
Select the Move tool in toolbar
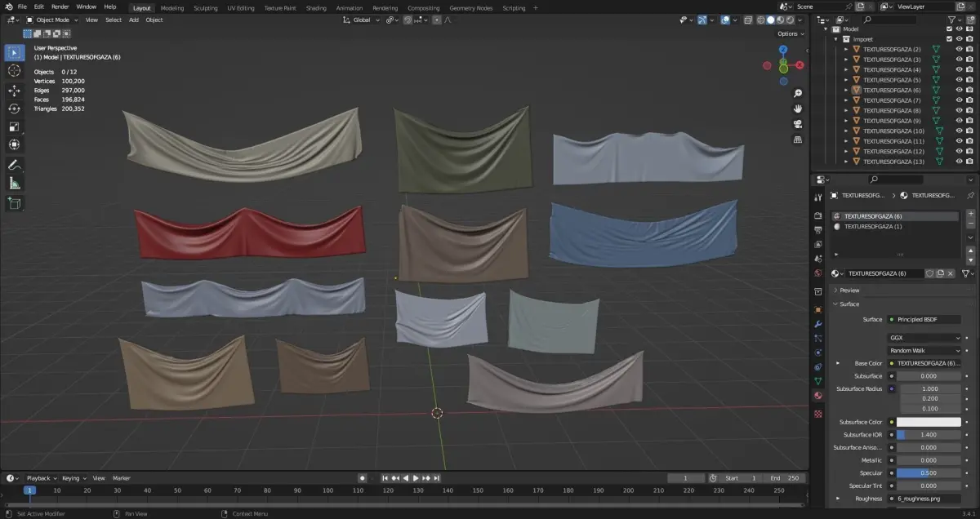pos(15,90)
